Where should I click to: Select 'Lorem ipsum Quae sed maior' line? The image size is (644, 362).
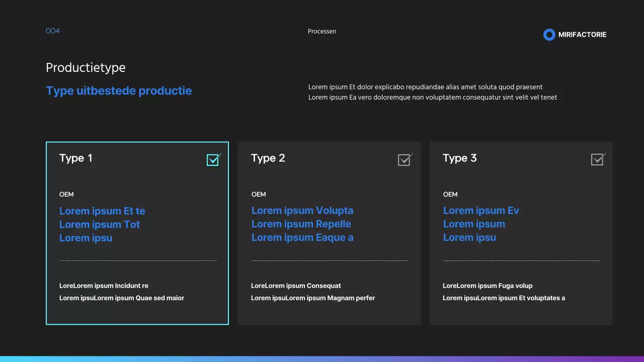coord(122,298)
